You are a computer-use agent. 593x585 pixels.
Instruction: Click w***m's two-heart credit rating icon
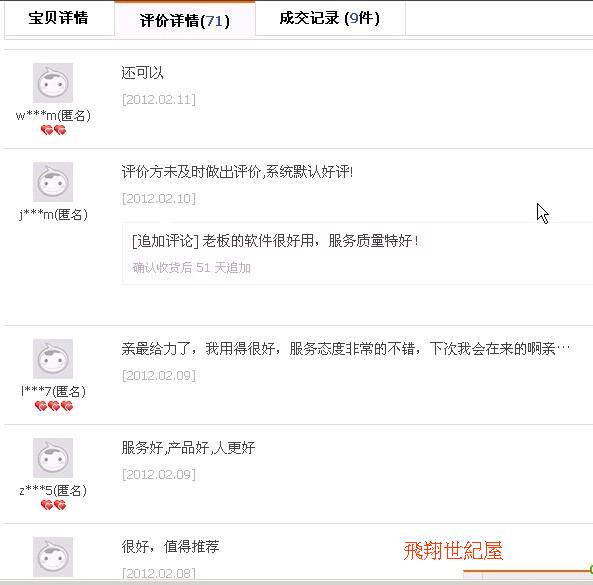click(x=53, y=130)
